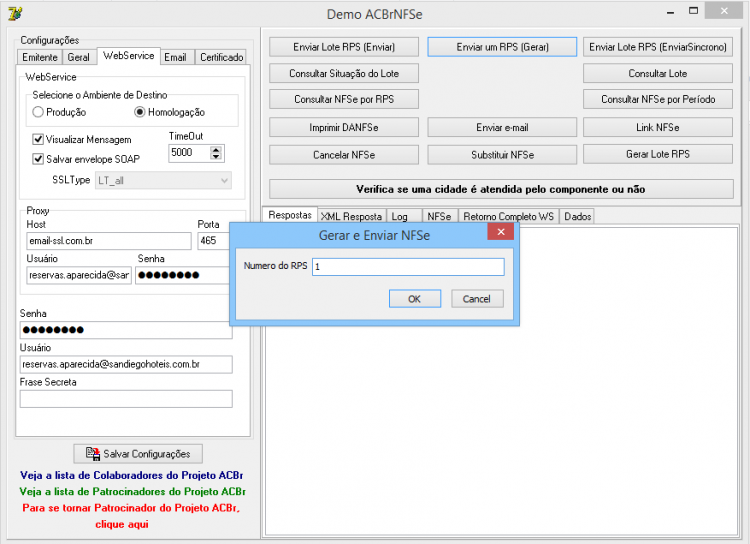
Task: Toggle the Visualizar Mensagem checkbox
Action: (x=38, y=139)
